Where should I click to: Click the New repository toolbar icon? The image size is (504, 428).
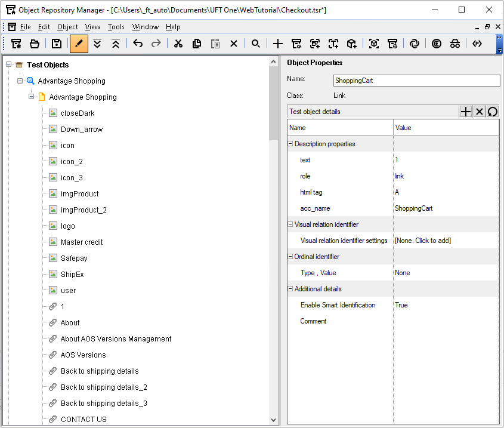coord(16,44)
